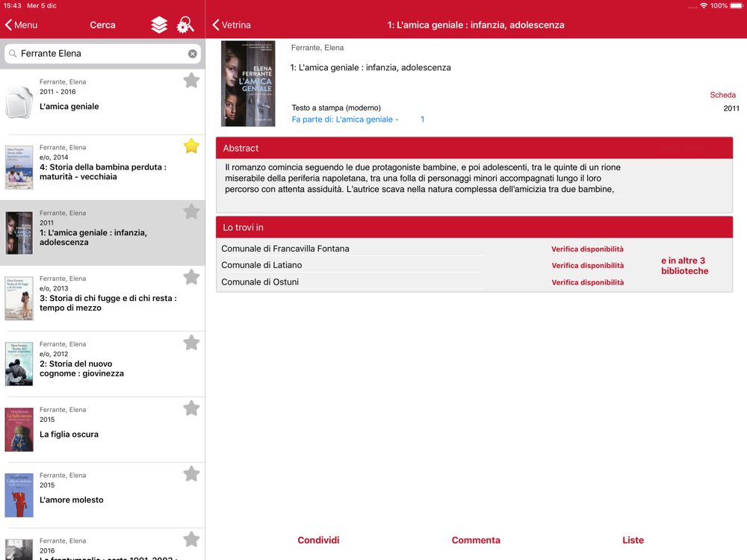This screenshot has height=560, width=747.
Task: Verifica disponibilità for Comunale di Ostuni
Action: (x=587, y=282)
